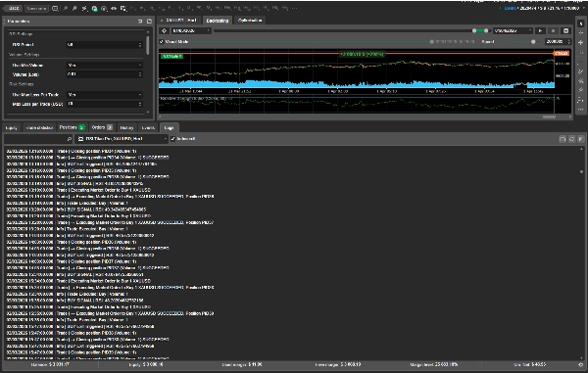Click the logs expand icon at right

tap(571, 139)
